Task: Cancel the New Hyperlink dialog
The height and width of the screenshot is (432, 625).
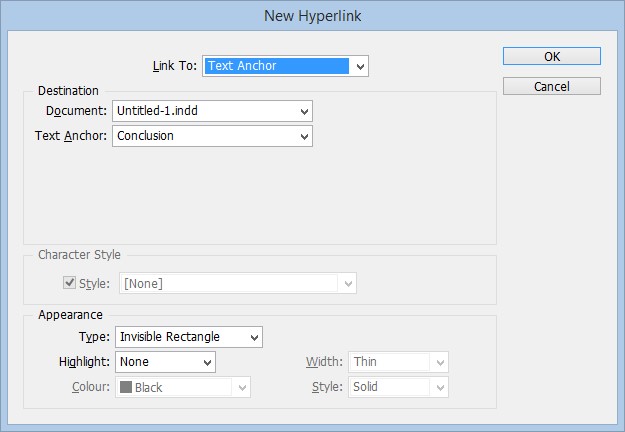Action: (x=552, y=86)
